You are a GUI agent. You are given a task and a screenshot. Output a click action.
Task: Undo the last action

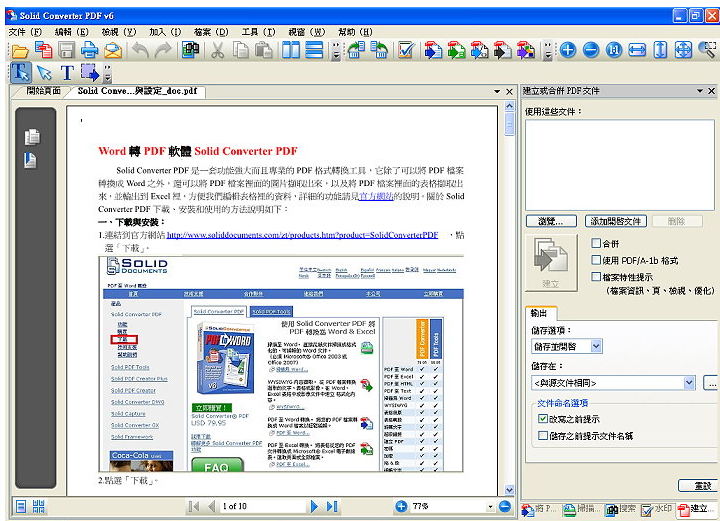pos(140,50)
